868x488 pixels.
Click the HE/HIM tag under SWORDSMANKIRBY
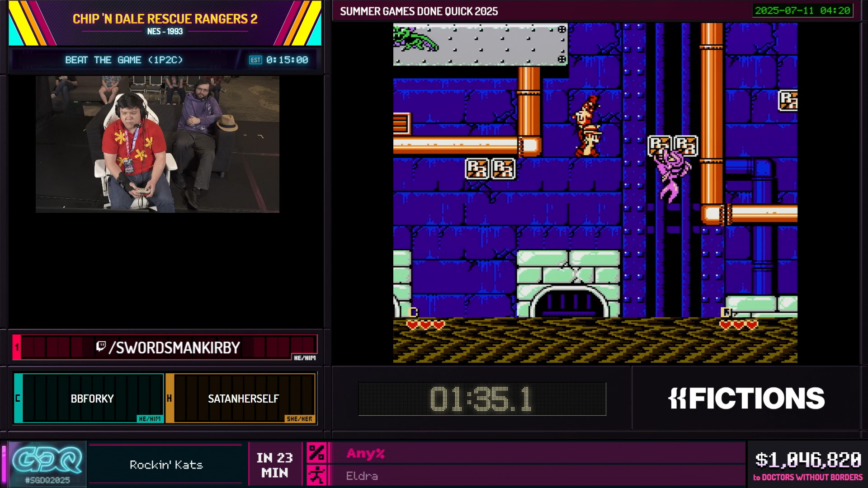pyautogui.click(x=305, y=358)
